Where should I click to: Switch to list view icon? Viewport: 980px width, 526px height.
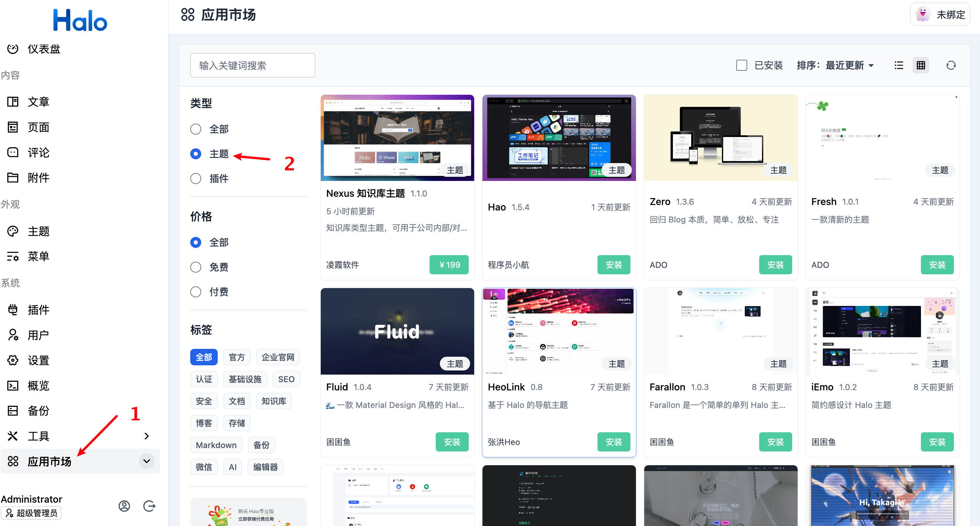tap(899, 66)
